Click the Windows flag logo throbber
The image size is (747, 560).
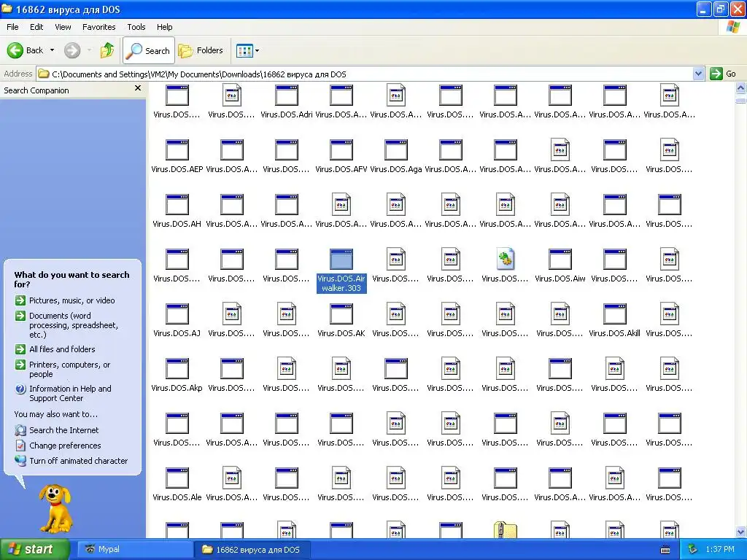coord(732,27)
